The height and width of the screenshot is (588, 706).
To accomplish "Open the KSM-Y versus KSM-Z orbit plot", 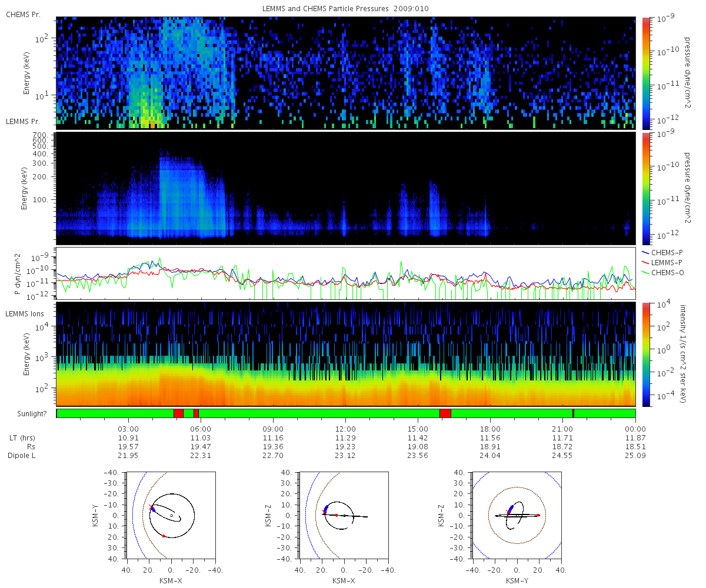I will [x=517, y=514].
